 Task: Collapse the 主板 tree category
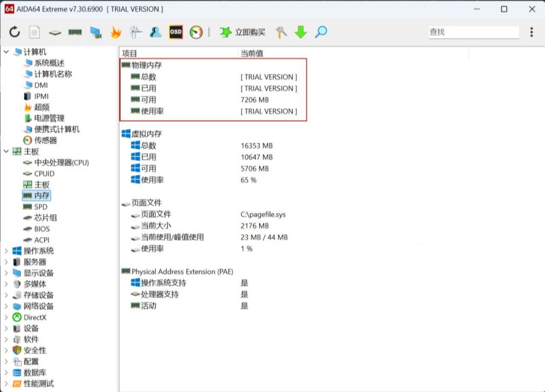[x=6, y=151]
